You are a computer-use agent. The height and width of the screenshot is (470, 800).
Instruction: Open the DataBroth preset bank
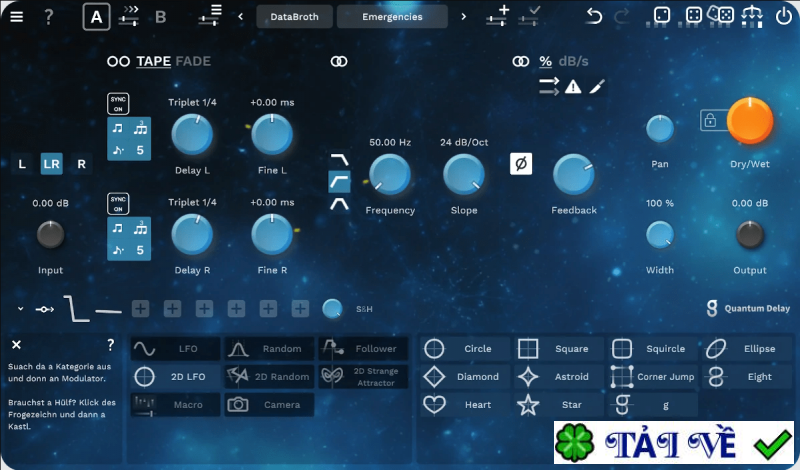coord(294,16)
